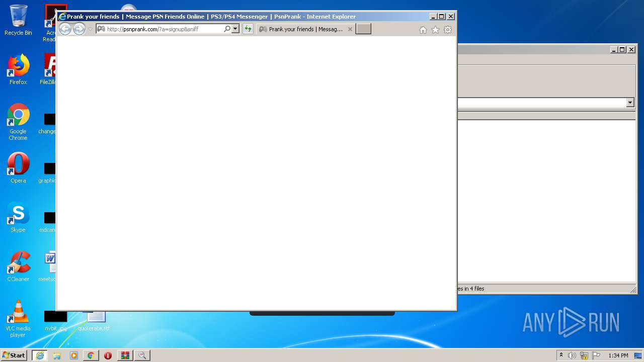Open the Start menu
The width and height of the screenshot is (644, 362).
tap(14, 355)
